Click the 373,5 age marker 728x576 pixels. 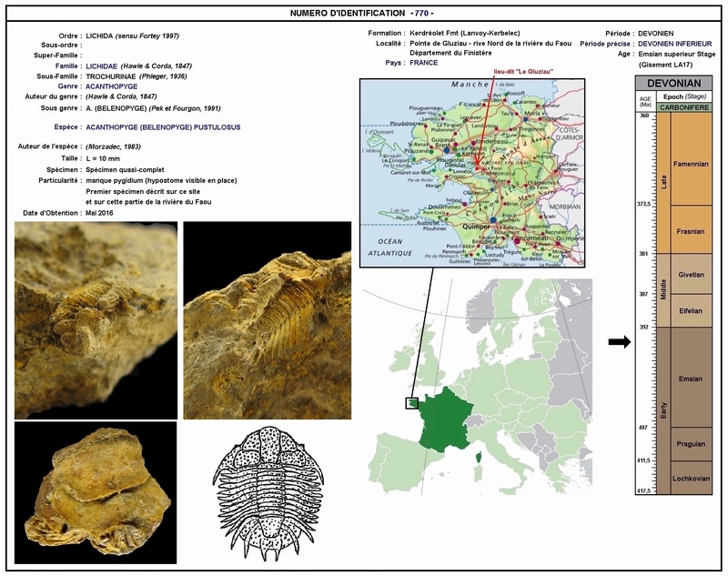pos(646,204)
